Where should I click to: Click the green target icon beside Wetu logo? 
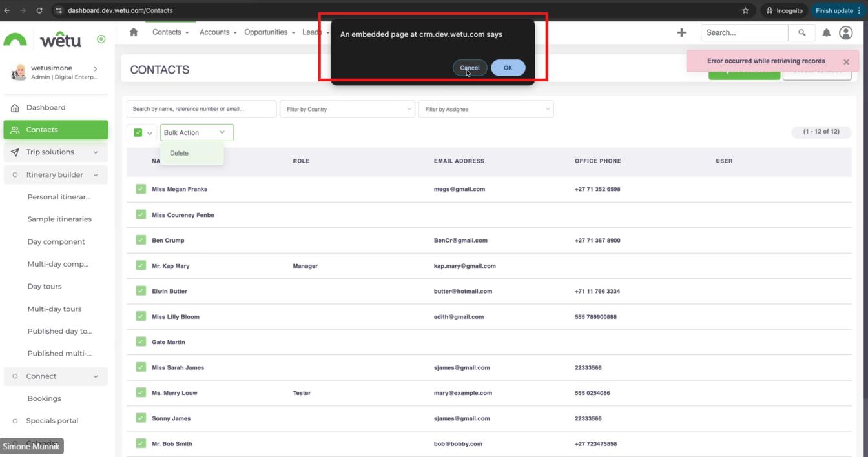101,39
